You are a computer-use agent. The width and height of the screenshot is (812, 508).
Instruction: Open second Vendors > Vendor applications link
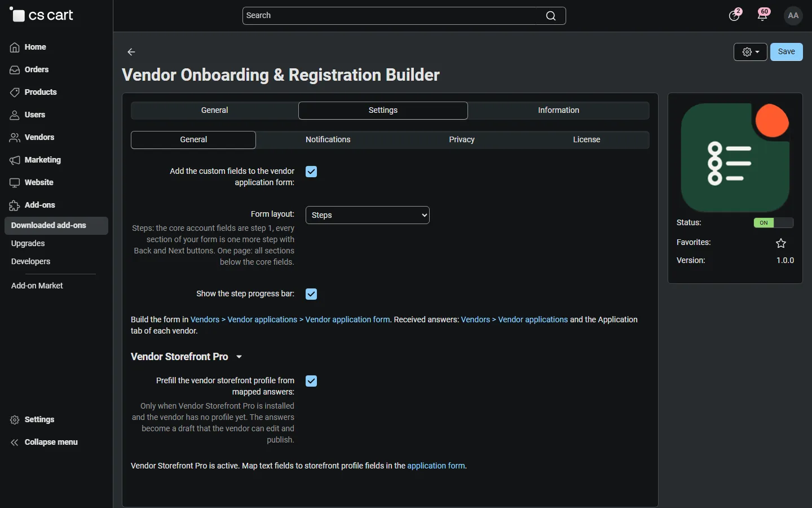514,319
